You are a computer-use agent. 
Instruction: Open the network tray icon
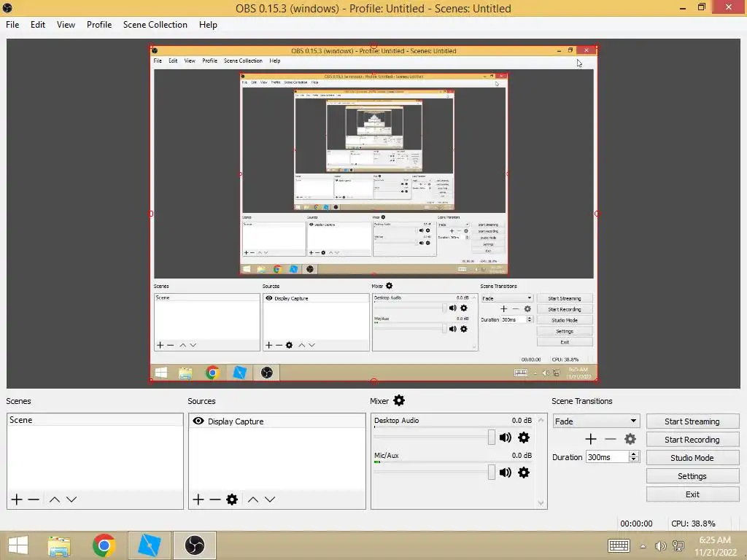pos(678,546)
